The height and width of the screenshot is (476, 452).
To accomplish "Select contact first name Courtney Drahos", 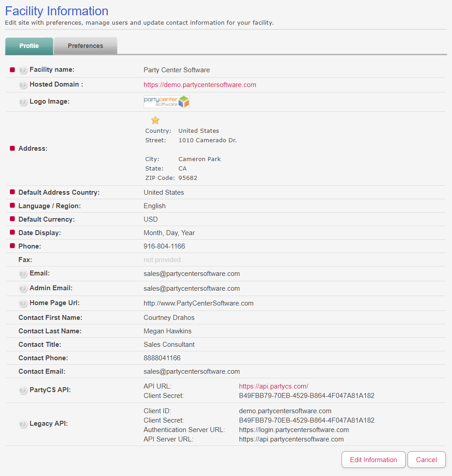I will 169,318.
